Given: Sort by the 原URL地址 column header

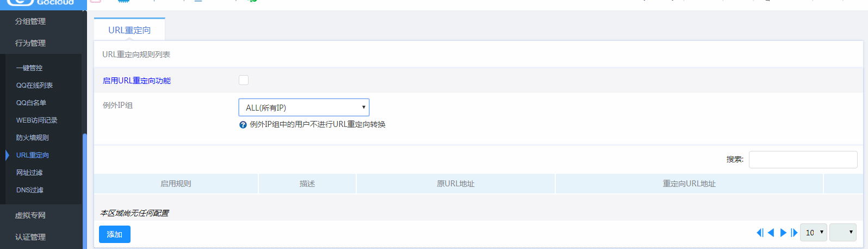Looking at the screenshot, I should [x=456, y=184].
